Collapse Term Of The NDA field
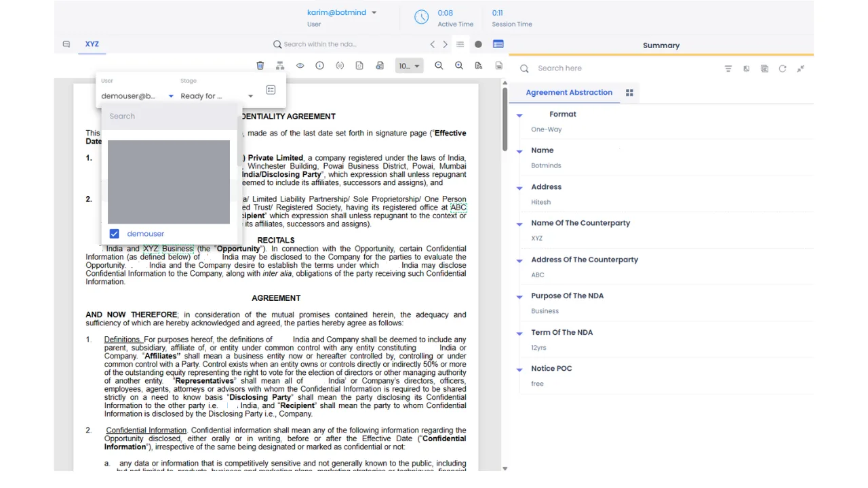This screenshot has height=488, width=868. click(x=519, y=333)
